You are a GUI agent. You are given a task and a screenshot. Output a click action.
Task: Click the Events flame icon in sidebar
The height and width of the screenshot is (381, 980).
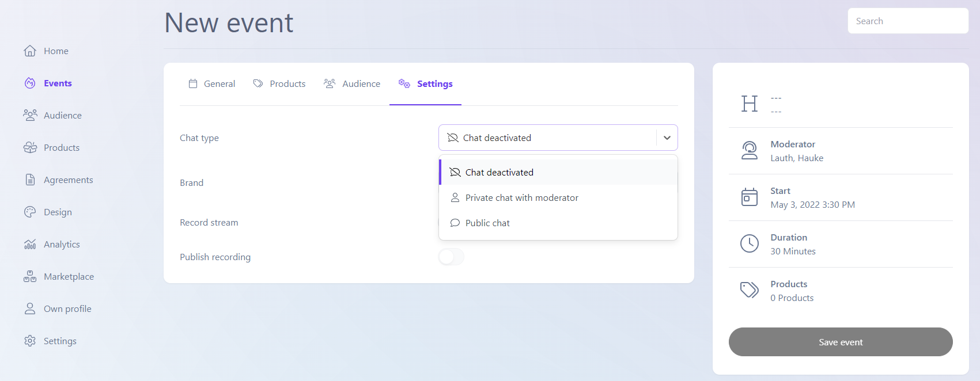[x=30, y=83]
